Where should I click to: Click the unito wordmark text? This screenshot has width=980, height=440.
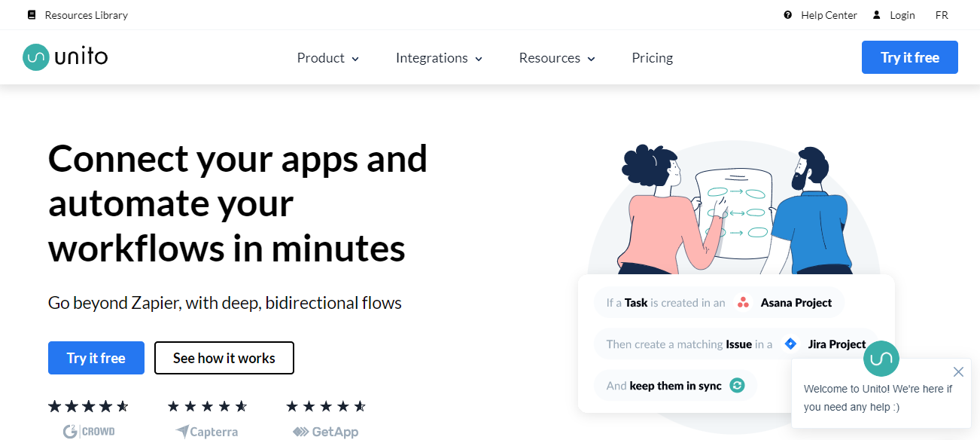(81, 57)
